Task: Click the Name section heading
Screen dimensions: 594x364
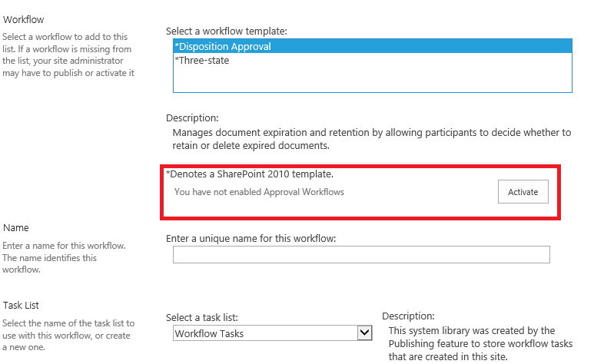Action: (16, 228)
